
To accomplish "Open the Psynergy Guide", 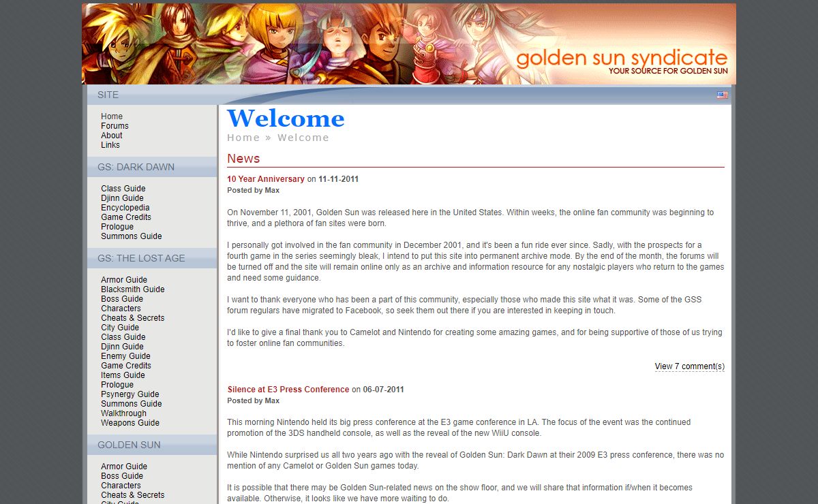I will [x=130, y=394].
